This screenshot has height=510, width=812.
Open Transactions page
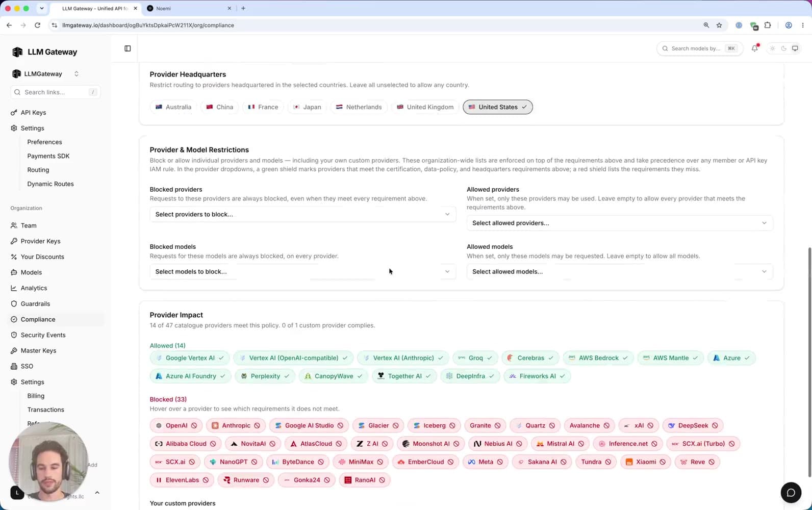46,410
